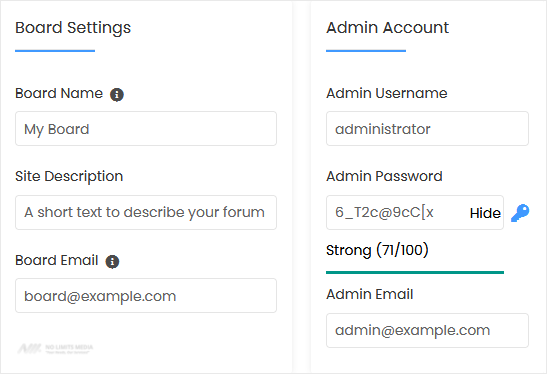Click the Admin Email label

(369, 294)
